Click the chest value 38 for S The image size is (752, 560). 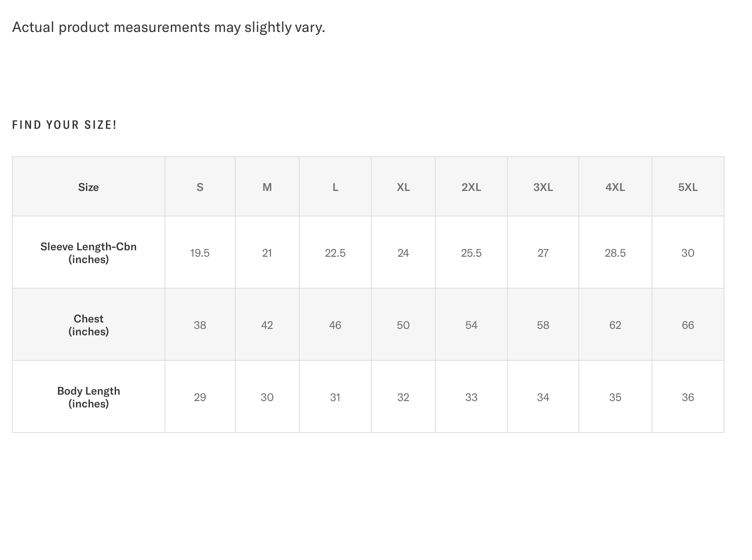(x=200, y=325)
